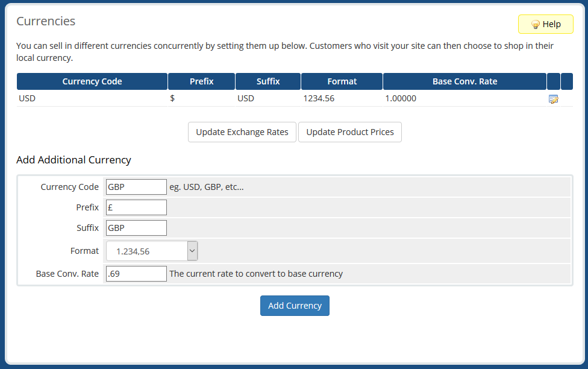Click the 1.00000 conversion rate cell

tap(401, 98)
